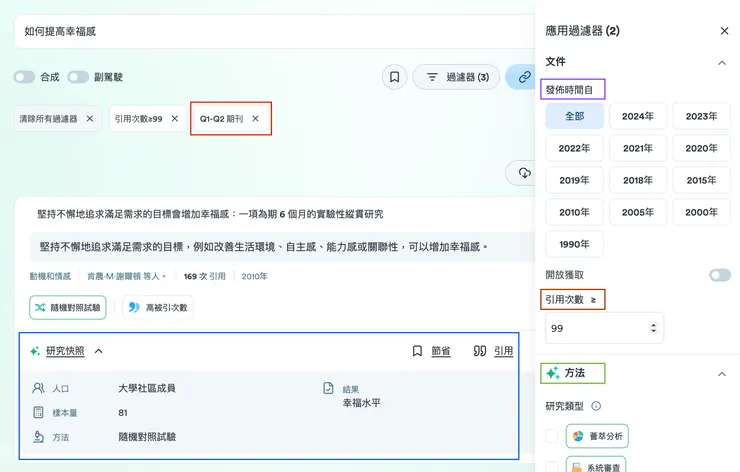
Task: Select 2021年 publication year filter
Action: tap(638, 149)
